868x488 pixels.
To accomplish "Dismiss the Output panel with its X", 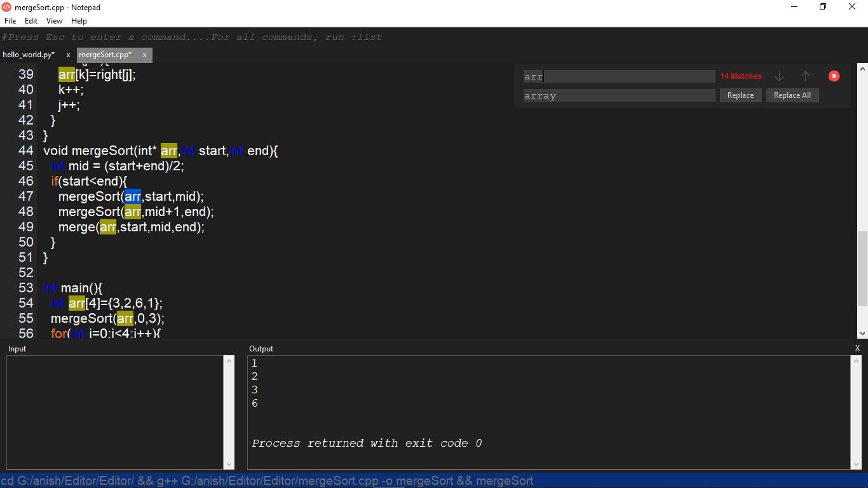I will pyautogui.click(x=857, y=348).
